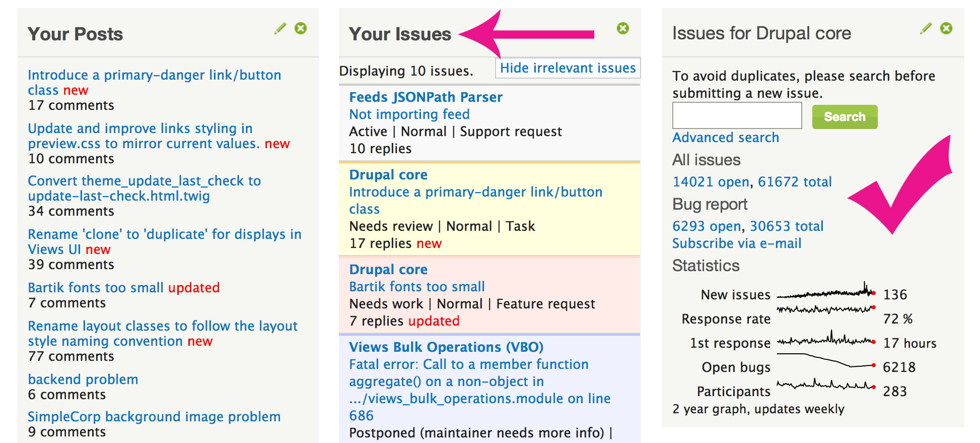
Task: Click '17 hours' first response value
Action: click(910, 343)
